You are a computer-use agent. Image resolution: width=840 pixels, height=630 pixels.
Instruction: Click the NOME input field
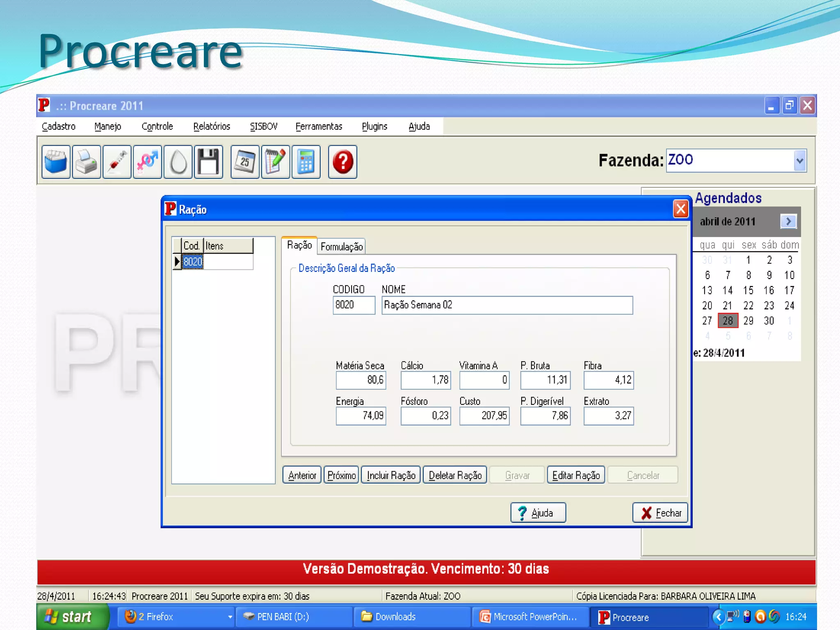tap(507, 305)
